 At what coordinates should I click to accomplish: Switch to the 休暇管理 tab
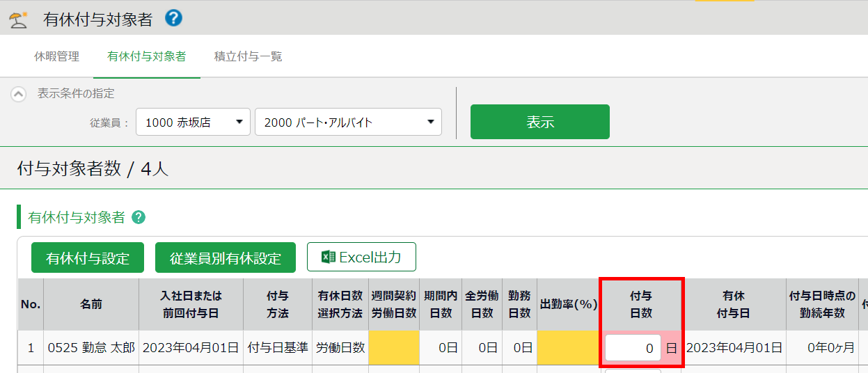(56, 57)
